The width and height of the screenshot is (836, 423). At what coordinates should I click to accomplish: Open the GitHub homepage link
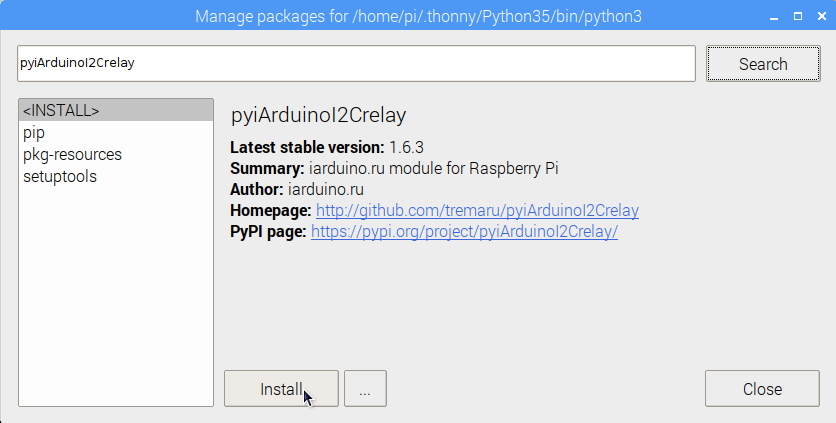point(477,210)
